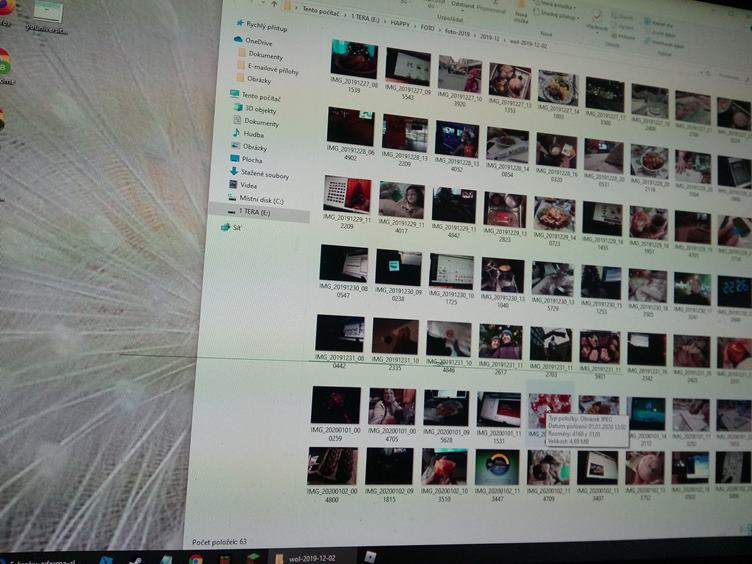Select thumbnail IMG_20191229_114017
This screenshot has width=752, height=564.
pyautogui.click(x=401, y=207)
